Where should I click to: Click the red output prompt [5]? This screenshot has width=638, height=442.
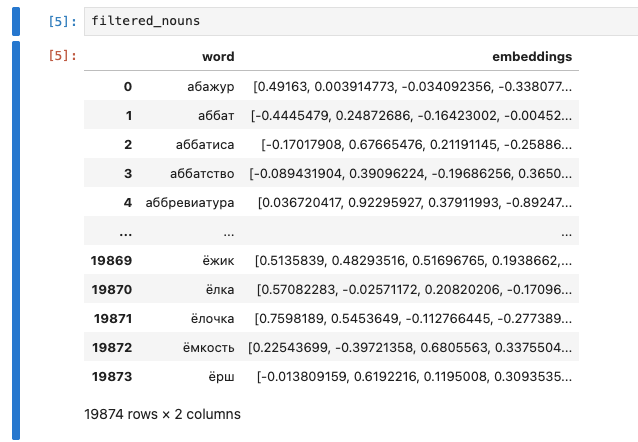(x=63, y=56)
